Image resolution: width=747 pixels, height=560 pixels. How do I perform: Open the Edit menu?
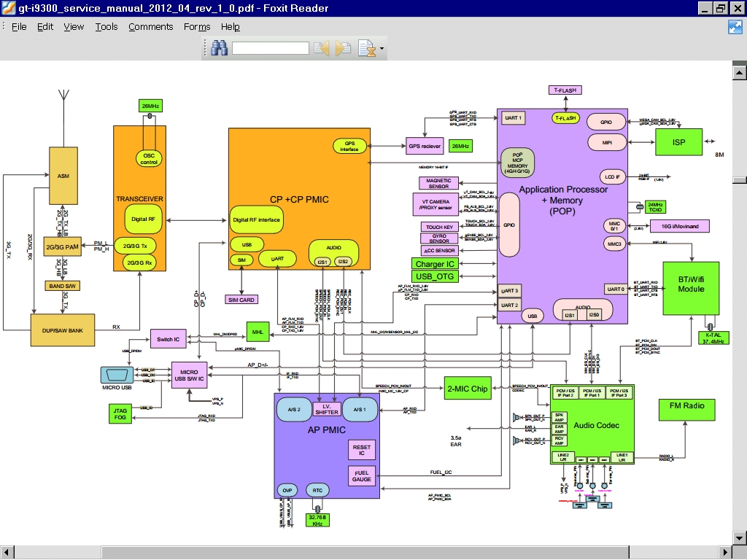(x=45, y=27)
